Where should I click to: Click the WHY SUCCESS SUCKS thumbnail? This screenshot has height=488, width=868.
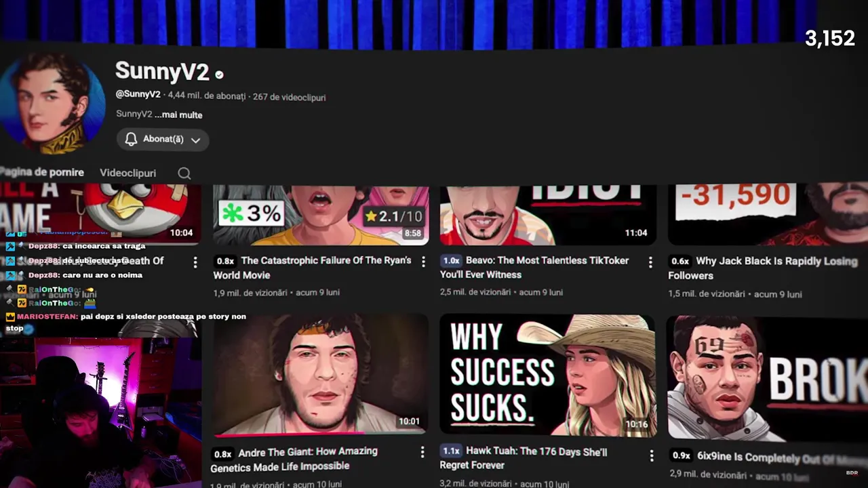pyautogui.click(x=547, y=375)
